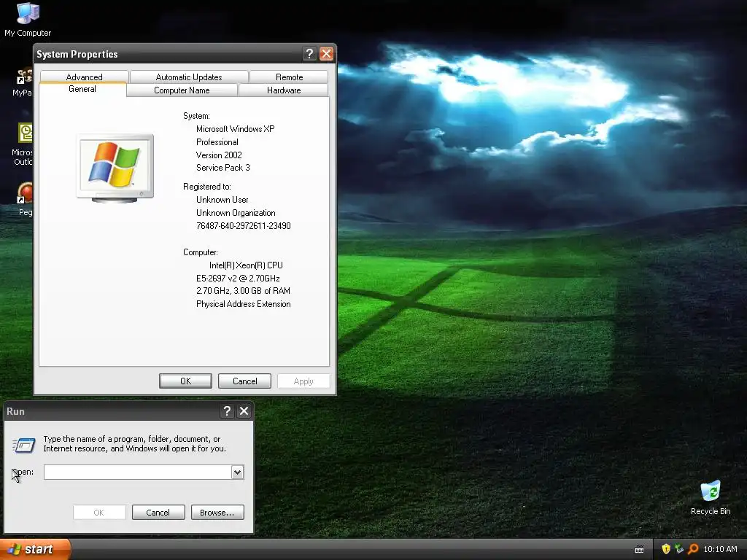
Task: Click the greyed OK button in Run dialog
Action: click(99, 513)
